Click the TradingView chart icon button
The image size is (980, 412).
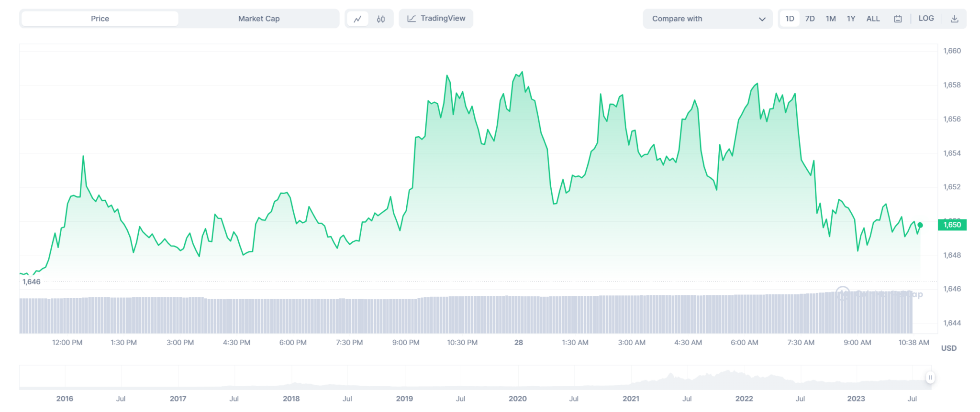[436, 19]
